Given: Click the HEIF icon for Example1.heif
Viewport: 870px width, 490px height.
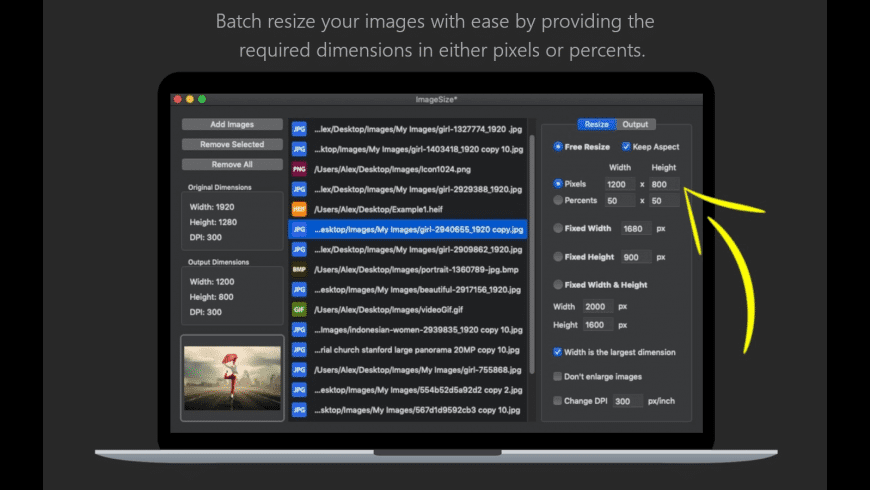Looking at the screenshot, I should click(299, 209).
